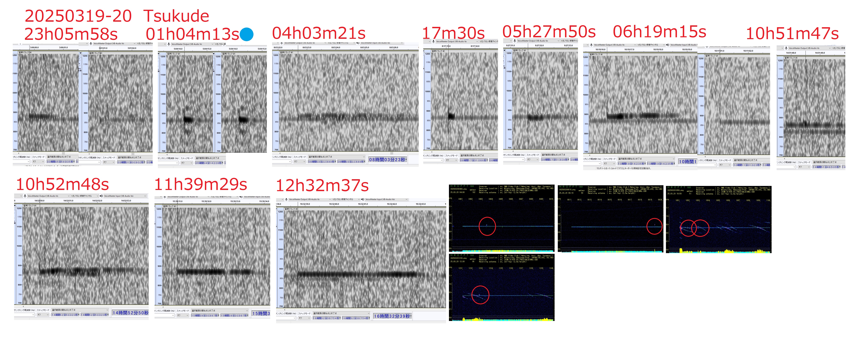Click microphone icon above 16:32:39.0 timeline
The image size is (868, 348).
pyautogui.click(x=286, y=199)
